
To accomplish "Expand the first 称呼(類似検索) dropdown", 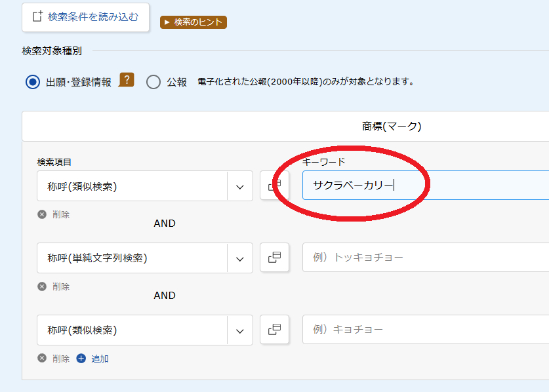I will (145, 186).
